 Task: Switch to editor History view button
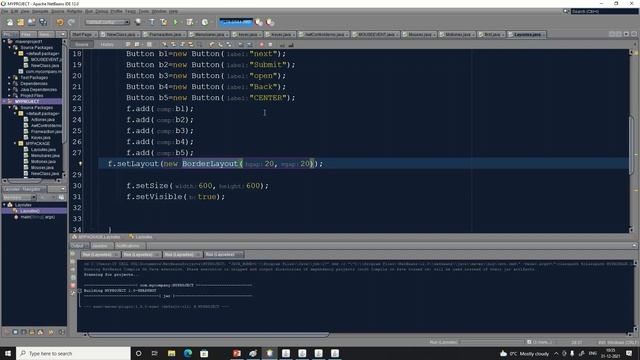[107, 44]
